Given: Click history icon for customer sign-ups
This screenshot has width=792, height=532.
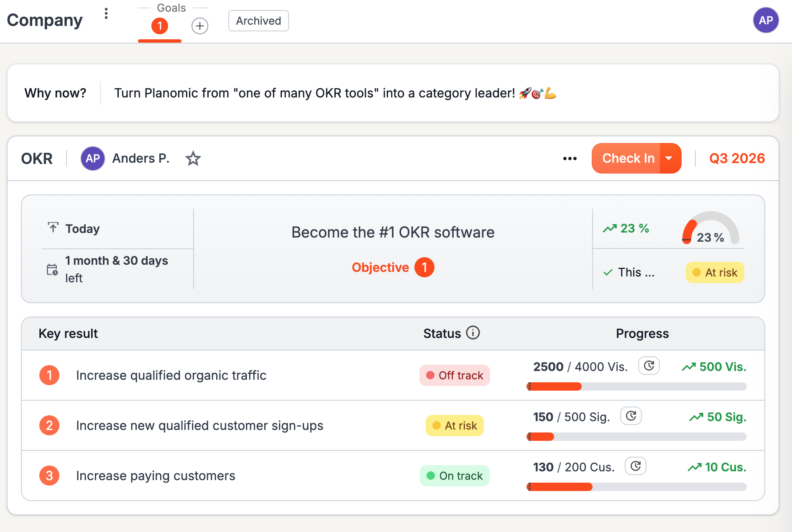Looking at the screenshot, I should [631, 416].
